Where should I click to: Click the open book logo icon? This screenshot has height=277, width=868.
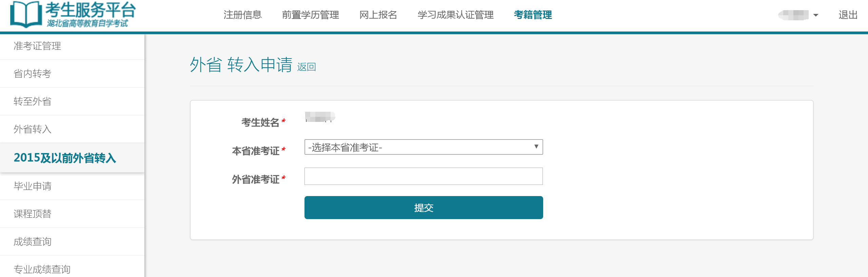[x=26, y=14]
